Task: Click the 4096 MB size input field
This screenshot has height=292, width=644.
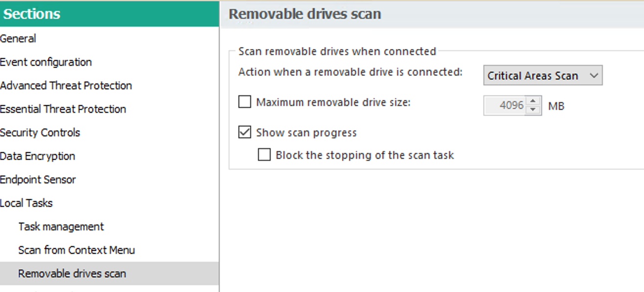Action: click(x=505, y=105)
